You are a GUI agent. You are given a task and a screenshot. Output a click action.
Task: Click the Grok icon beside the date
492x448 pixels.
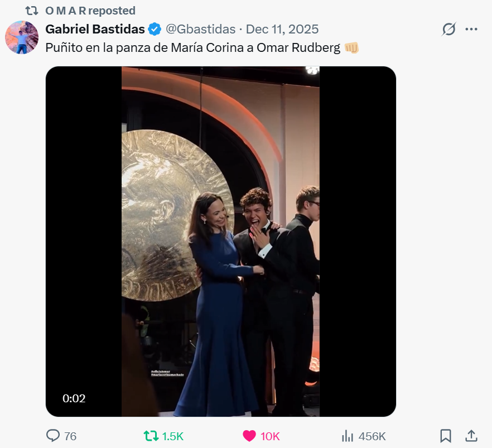(448, 29)
